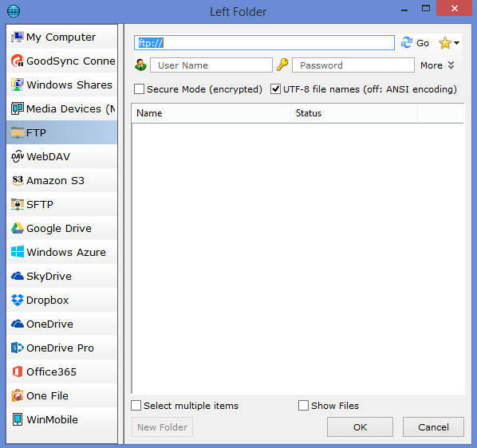This screenshot has width=477, height=448.
Task: Open the Google Drive icon
Action: click(x=18, y=228)
